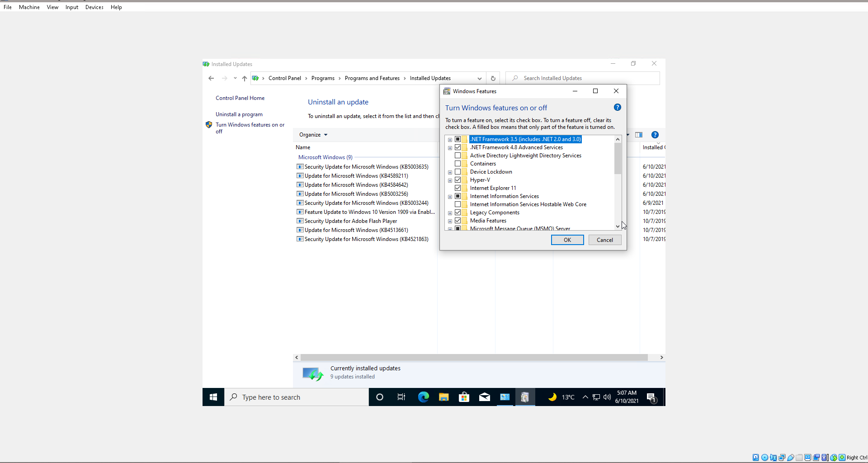Cancel the Windows Features dialog
This screenshot has width=868, height=463.
tap(605, 240)
